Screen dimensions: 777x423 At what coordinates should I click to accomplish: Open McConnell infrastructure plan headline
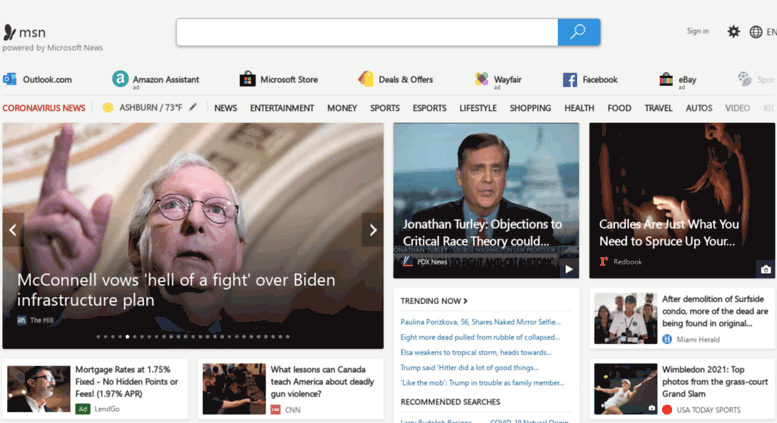coord(176,290)
